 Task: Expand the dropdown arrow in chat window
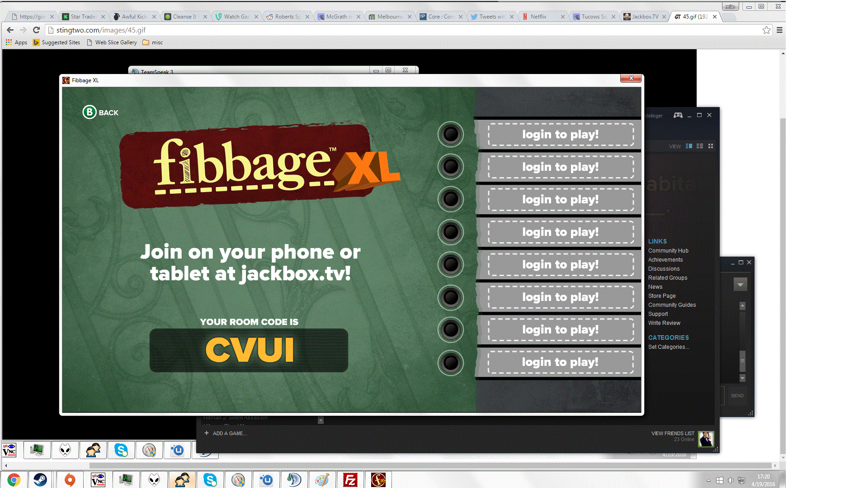740,285
